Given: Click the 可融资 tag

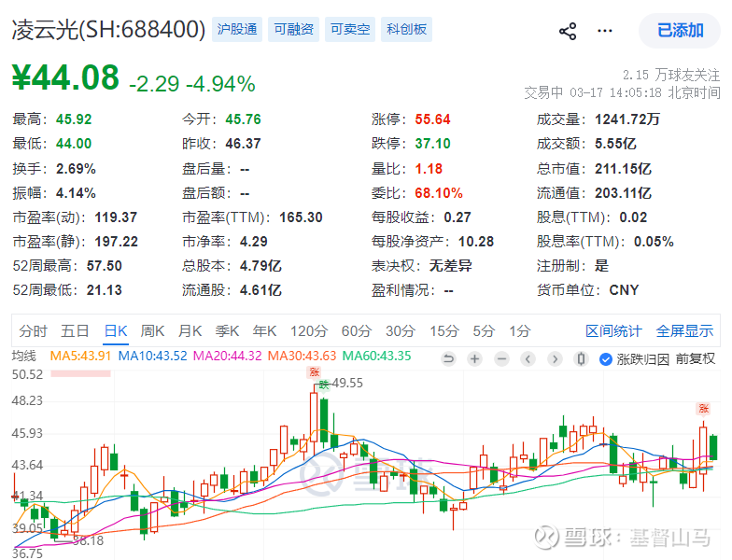Looking at the screenshot, I should [x=293, y=30].
